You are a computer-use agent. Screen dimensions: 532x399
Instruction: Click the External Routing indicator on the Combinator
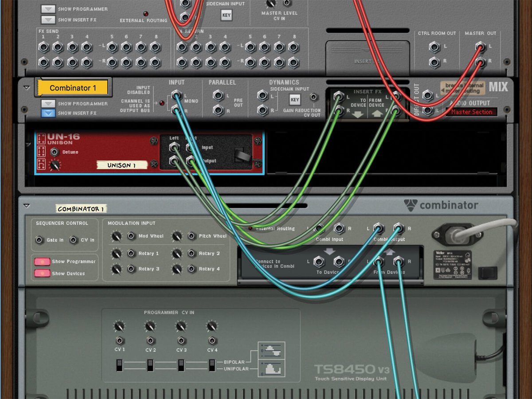(x=250, y=229)
